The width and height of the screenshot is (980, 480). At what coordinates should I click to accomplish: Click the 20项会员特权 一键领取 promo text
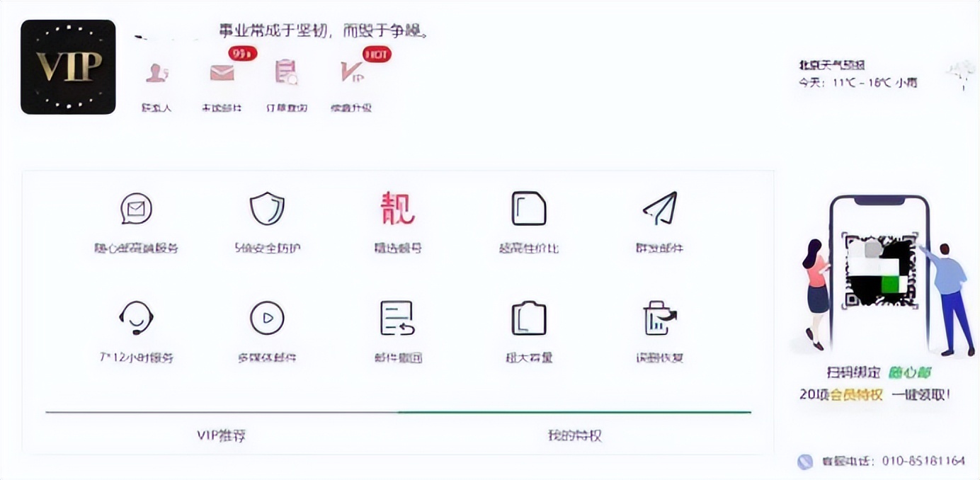pyautogui.click(x=874, y=394)
